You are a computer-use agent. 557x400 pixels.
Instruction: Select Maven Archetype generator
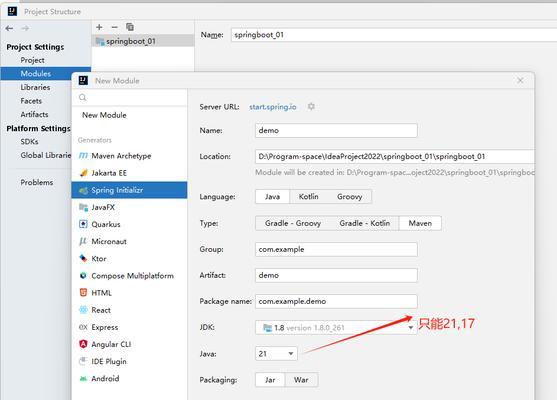coord(129,156)
